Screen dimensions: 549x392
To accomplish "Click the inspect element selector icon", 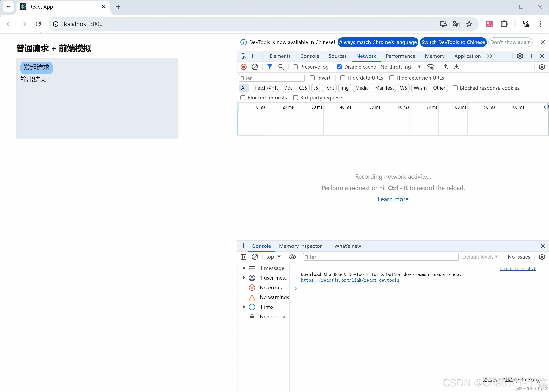I will pos(243,56).
